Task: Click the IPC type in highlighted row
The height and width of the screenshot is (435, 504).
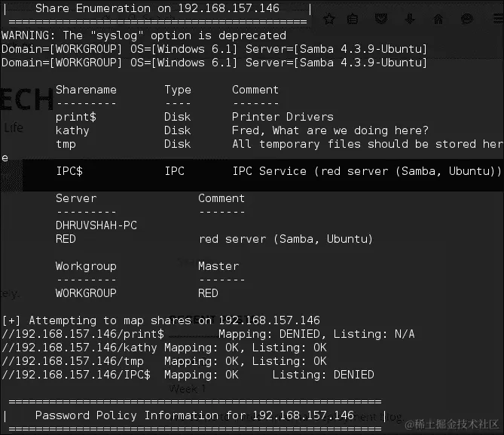Action: [x=175, y=171]
